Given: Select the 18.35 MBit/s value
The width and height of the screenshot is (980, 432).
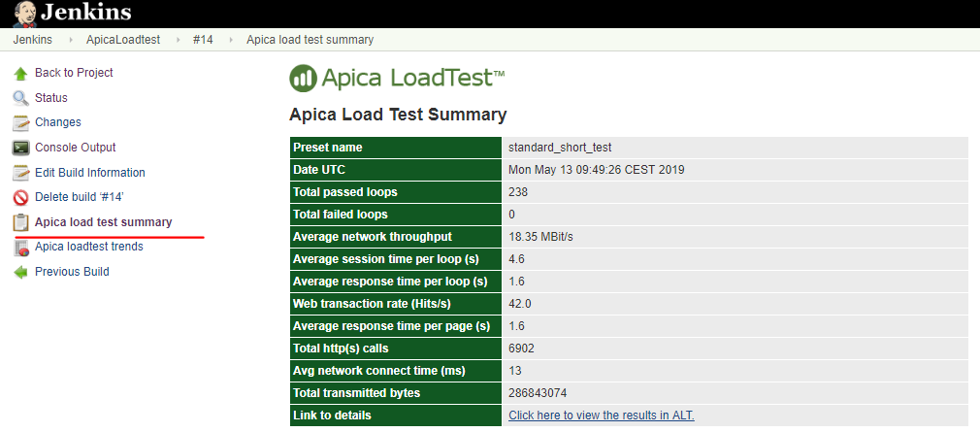Looking at the screenshot, I should tap(541, 237).
